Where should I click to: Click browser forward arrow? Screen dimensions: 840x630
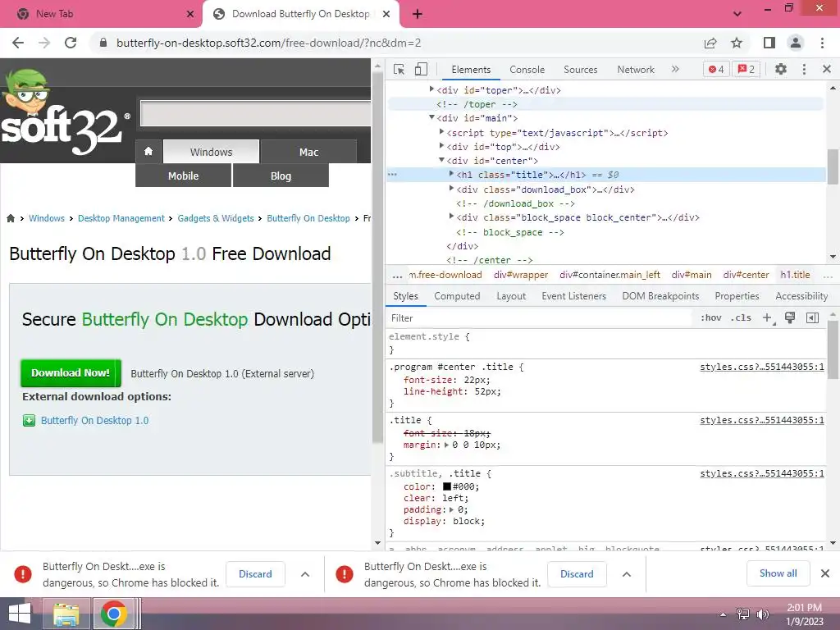[x=44, y=43]
